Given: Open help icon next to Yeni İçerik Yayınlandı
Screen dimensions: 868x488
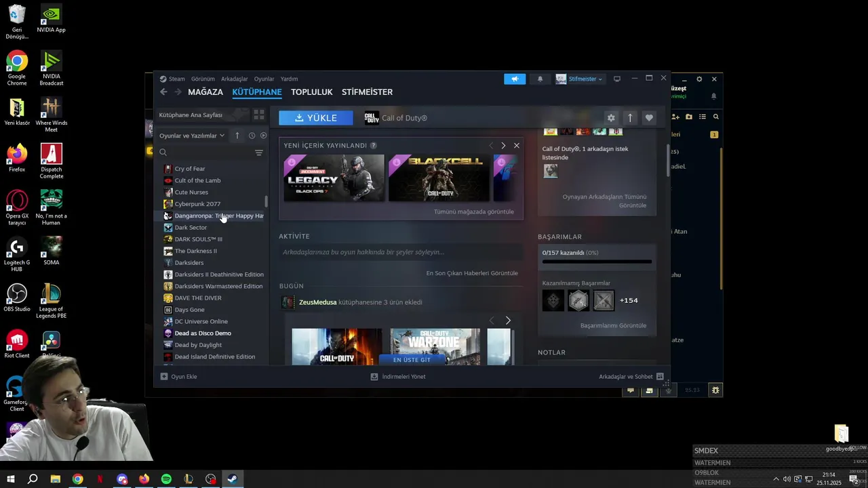Looking at the screenshot, I should coord(374,146).
